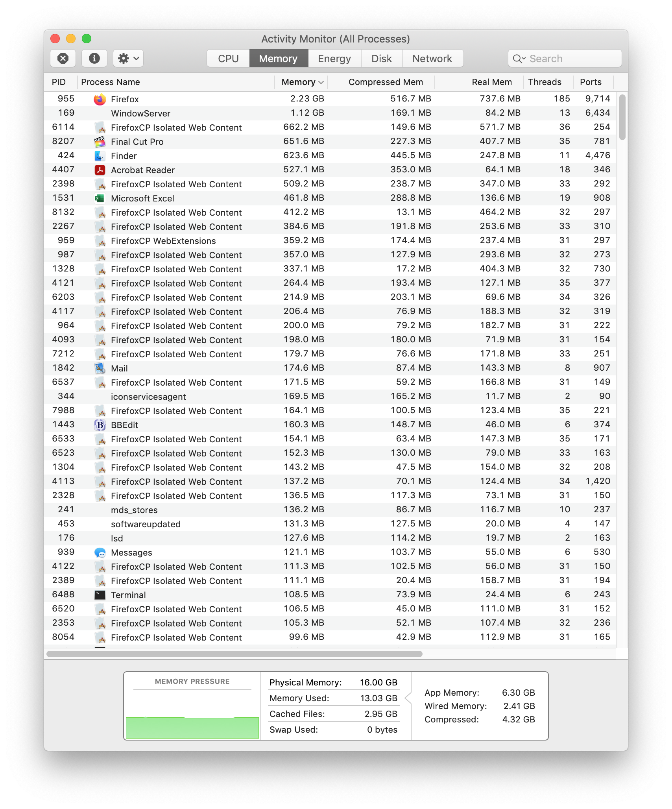Click icon of FirefoxCP process PID 1328
The height and width of the screenshot is (809, 672).
[100, 269]
